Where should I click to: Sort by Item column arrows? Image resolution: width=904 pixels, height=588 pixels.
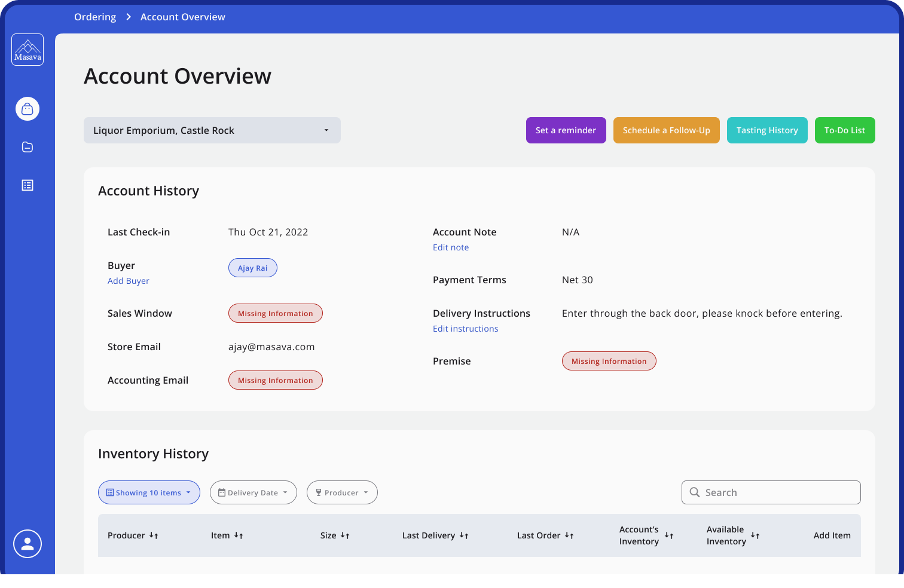(239, 535)
